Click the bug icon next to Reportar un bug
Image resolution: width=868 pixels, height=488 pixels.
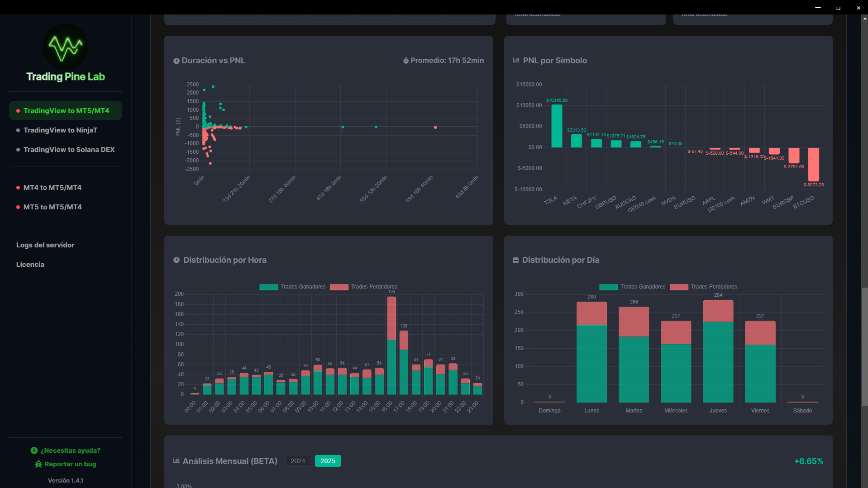point(38,464)
